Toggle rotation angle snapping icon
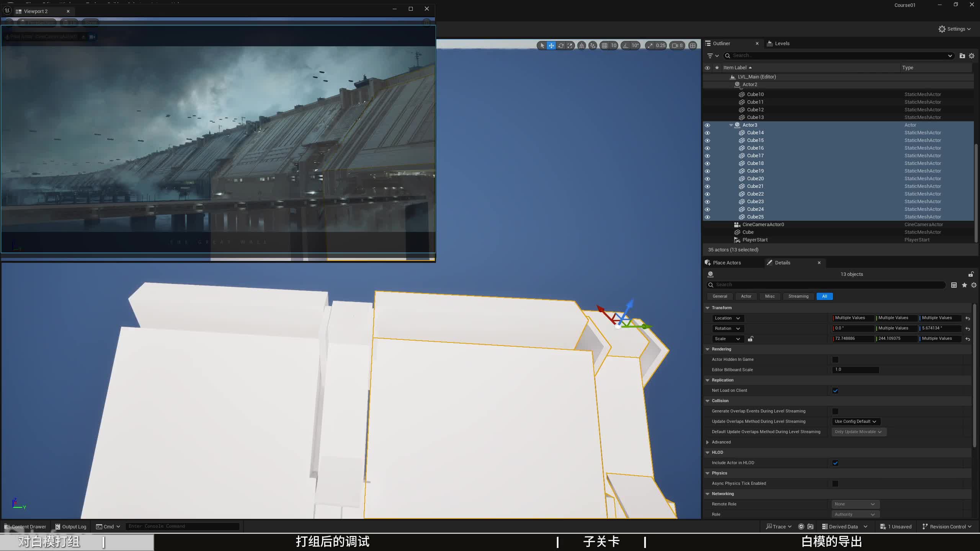This screenshot has height=551, width=980. (626, 46)
